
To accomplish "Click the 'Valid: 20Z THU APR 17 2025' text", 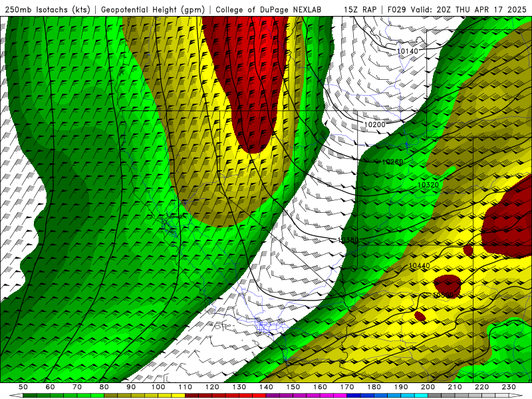I will point(469,9).
